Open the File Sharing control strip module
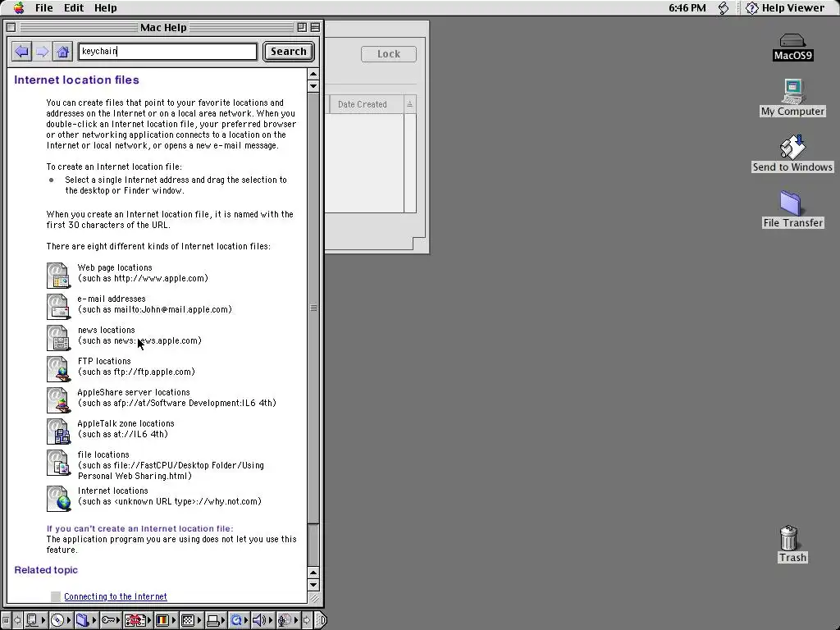The height and width of the screenshot is (630, 840). [x=86, y=620]
